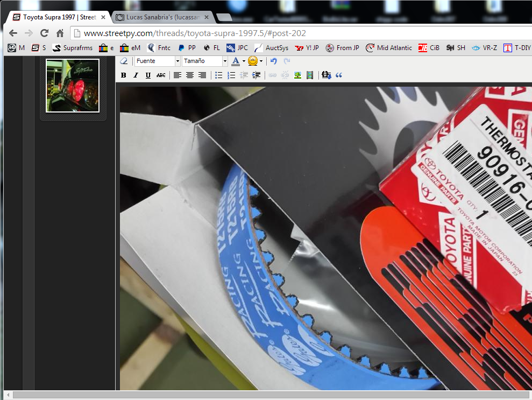The height and width of the screenshot is (400, 532).
Task: Open the From JP bookmark
Action: coord(342,48)
